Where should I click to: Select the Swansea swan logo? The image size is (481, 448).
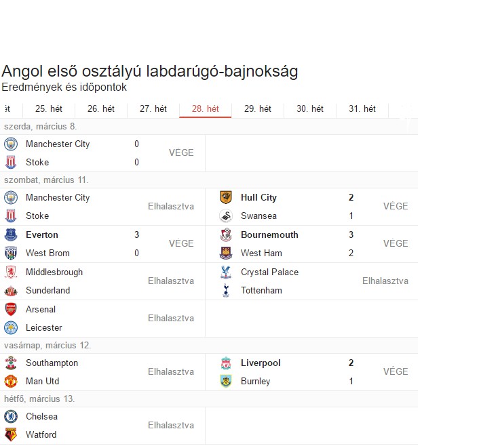click(x=226, y=216)
